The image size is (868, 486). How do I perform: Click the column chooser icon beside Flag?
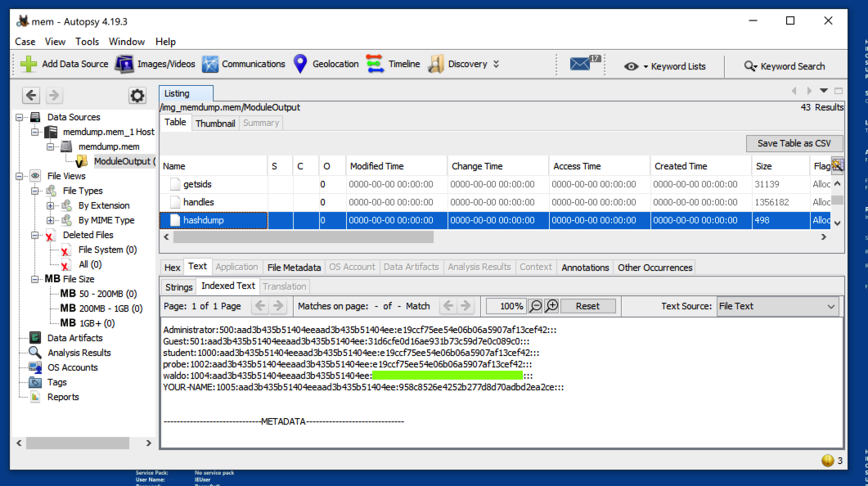coord(837,165)
